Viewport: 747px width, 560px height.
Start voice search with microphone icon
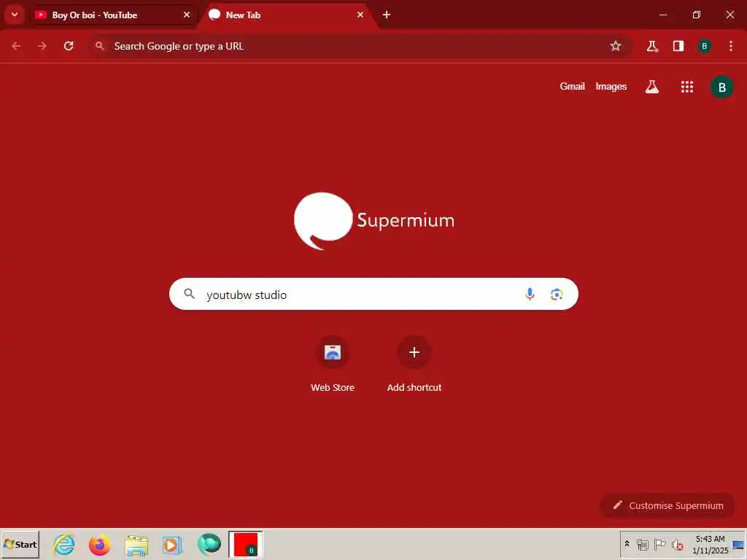[530, 295]
